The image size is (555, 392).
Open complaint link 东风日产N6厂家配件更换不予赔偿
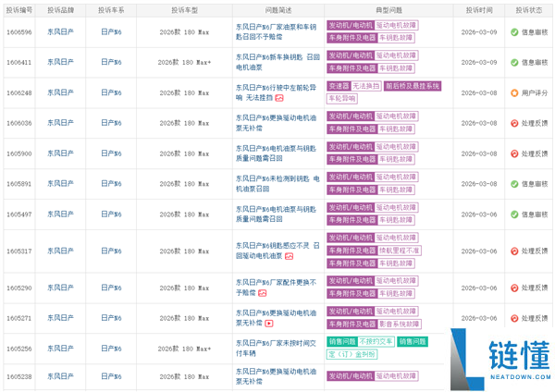tap(276, 288)
